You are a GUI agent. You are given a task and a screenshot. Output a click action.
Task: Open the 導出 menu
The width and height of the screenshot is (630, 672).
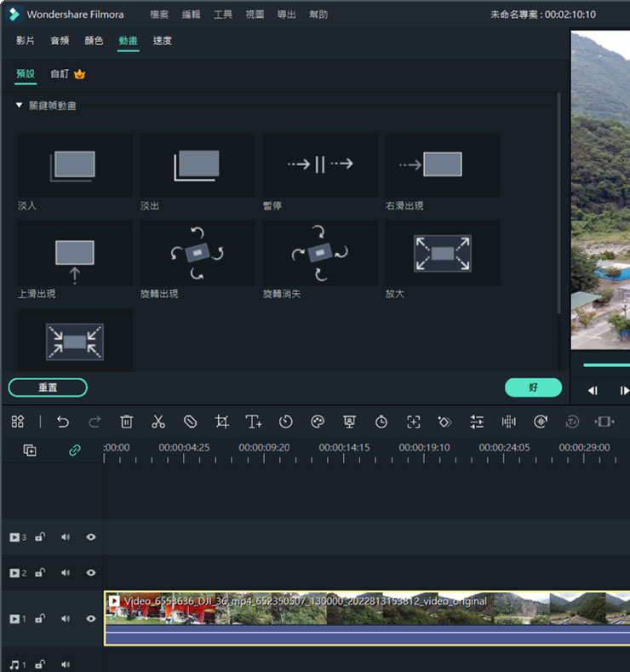[x=287, y=14]
